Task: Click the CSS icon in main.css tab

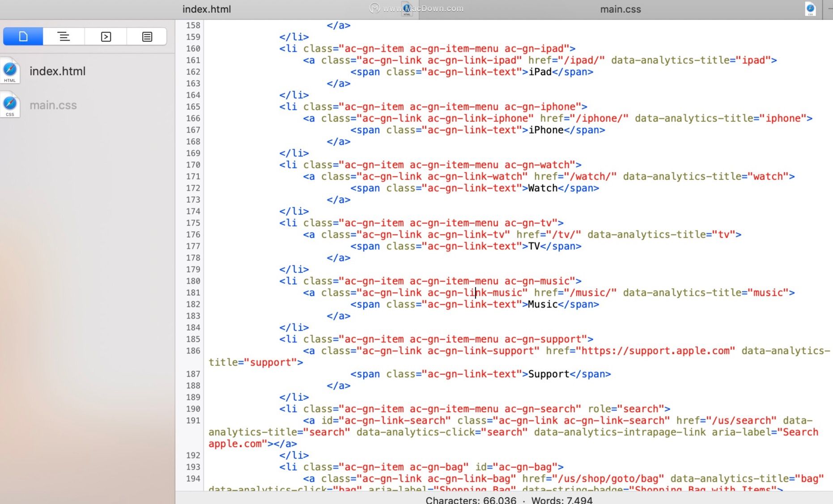Action: (x=810, y=9)
